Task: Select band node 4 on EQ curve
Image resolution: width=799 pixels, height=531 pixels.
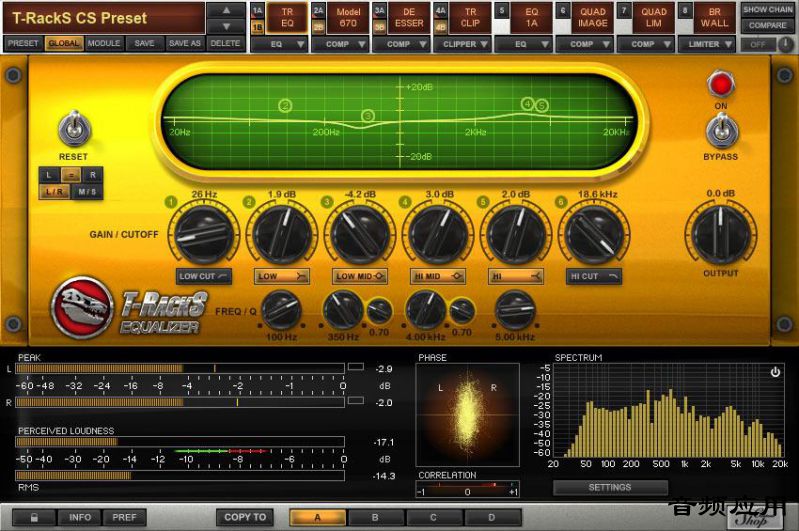Action: pyautogui.click(x=527, y=104)
